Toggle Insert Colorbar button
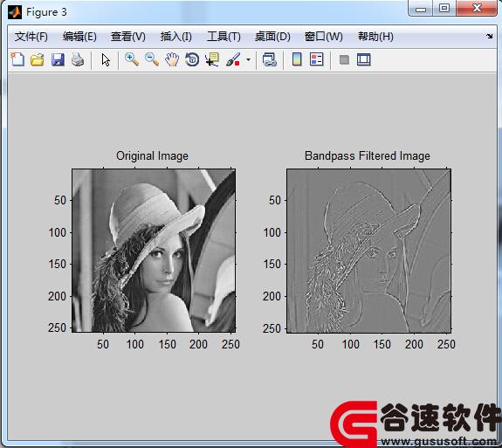Screen dimensions: 502x448 coord(297,59)
